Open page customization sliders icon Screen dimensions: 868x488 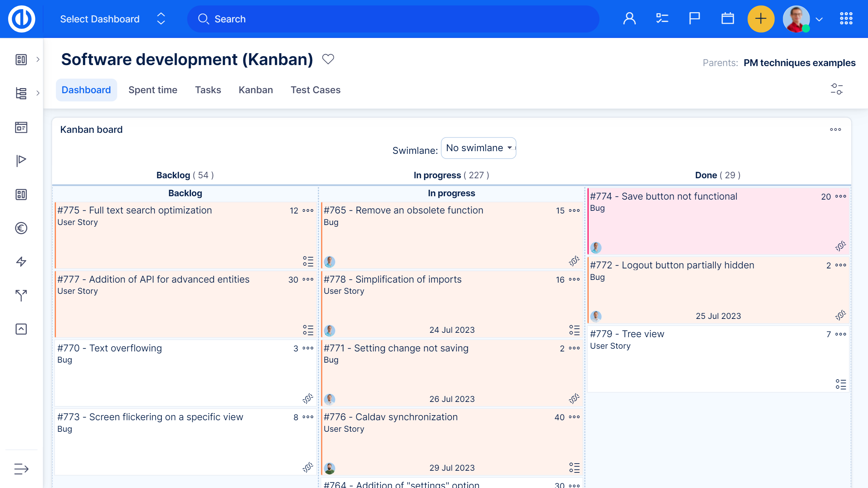[x=836, y=89]
